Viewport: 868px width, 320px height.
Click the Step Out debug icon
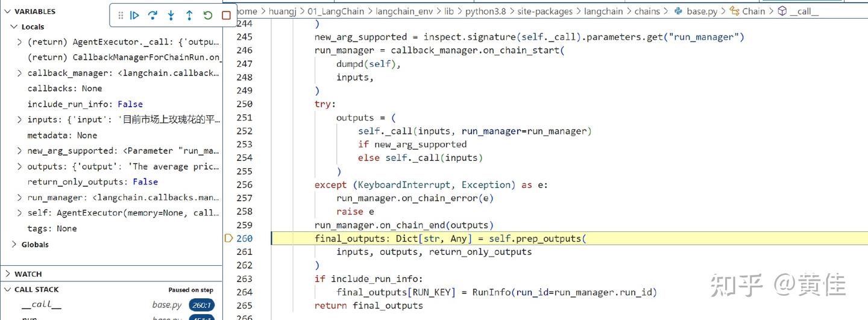[189, 16]
